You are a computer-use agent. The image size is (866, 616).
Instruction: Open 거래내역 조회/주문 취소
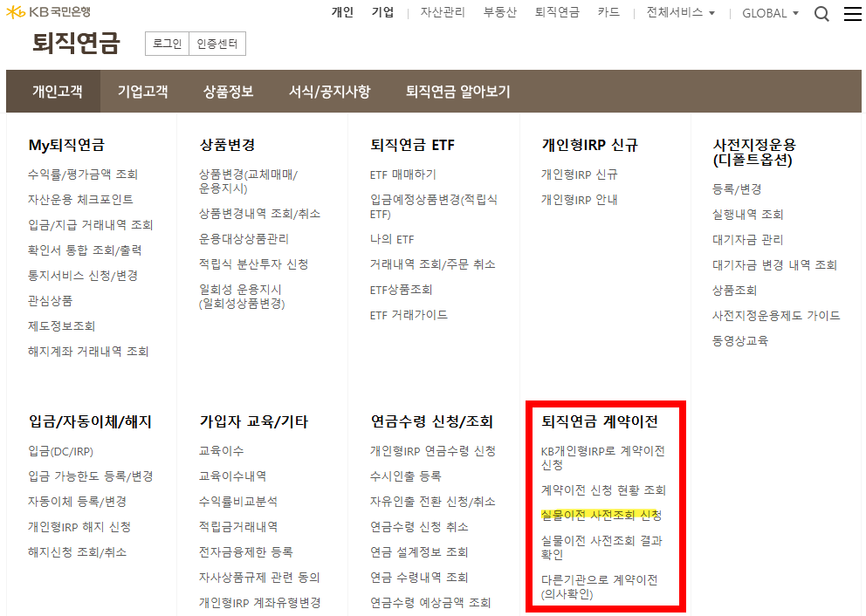point(432,264)
